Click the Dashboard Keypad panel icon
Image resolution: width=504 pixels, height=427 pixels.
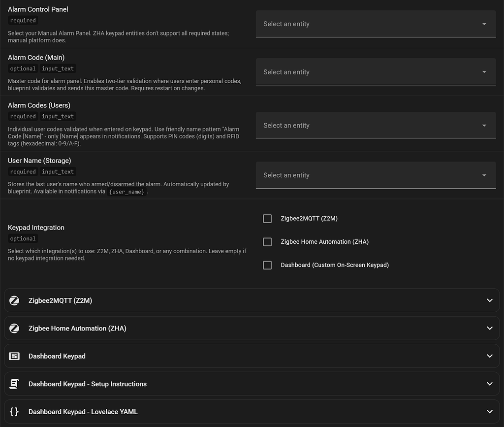click(x=14, y=356)
